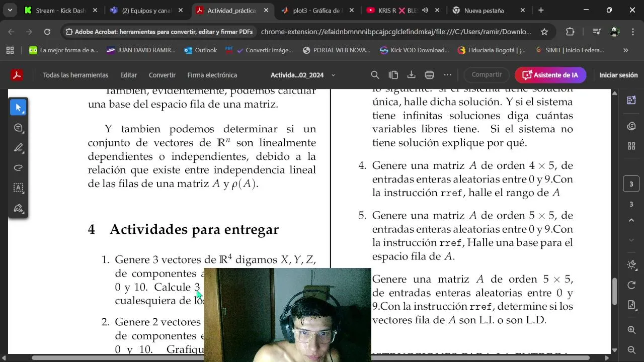Select the signature pen tool
Viewport: 644px width, 362px height.
pyautogui.click(x=19, y=208)
